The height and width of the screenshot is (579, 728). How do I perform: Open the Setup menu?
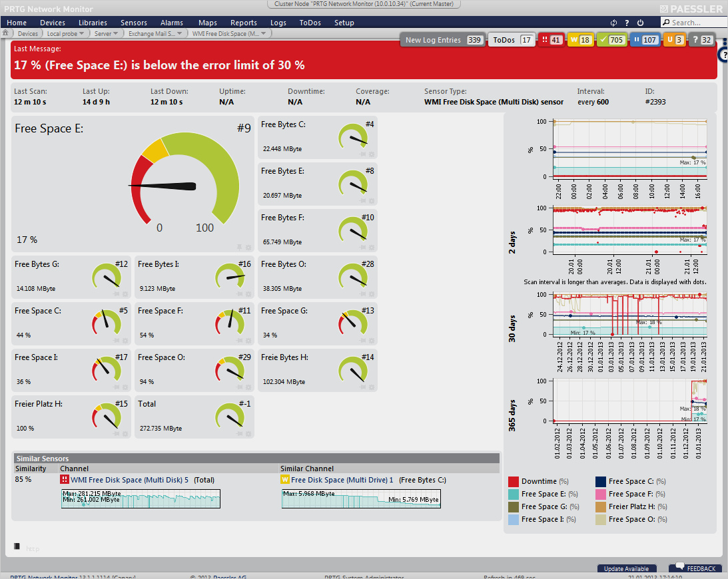[344, 23]
